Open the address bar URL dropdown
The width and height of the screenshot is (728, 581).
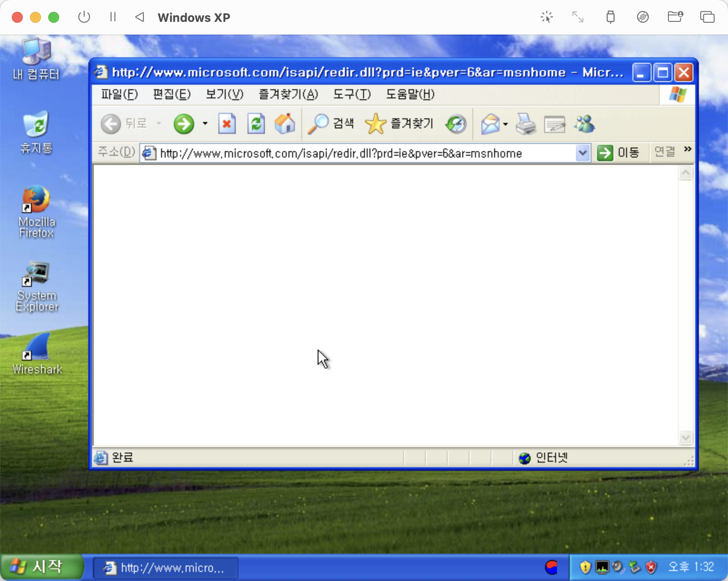[582, 153]
